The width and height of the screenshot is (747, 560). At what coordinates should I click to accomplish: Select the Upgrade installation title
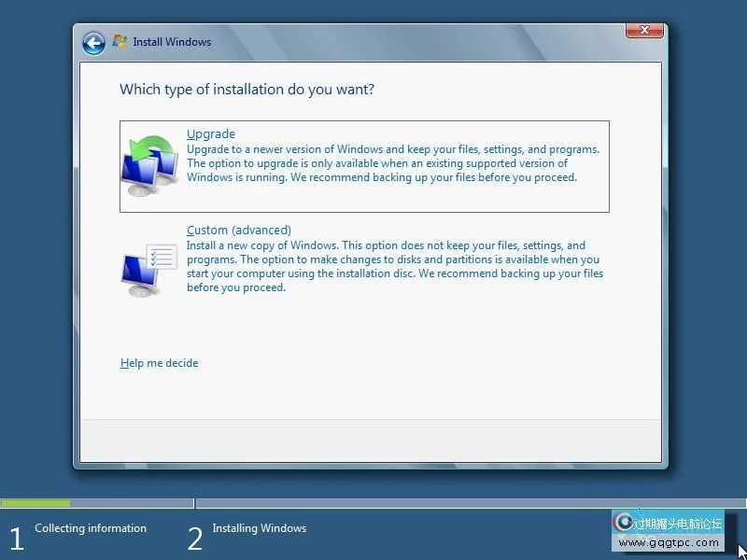click(x=211, y=134)
